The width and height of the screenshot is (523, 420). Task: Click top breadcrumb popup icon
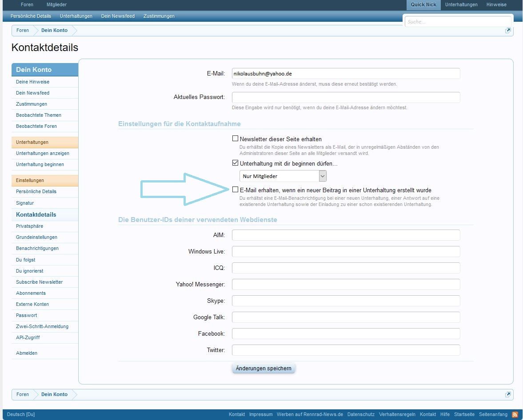point(507,30)
